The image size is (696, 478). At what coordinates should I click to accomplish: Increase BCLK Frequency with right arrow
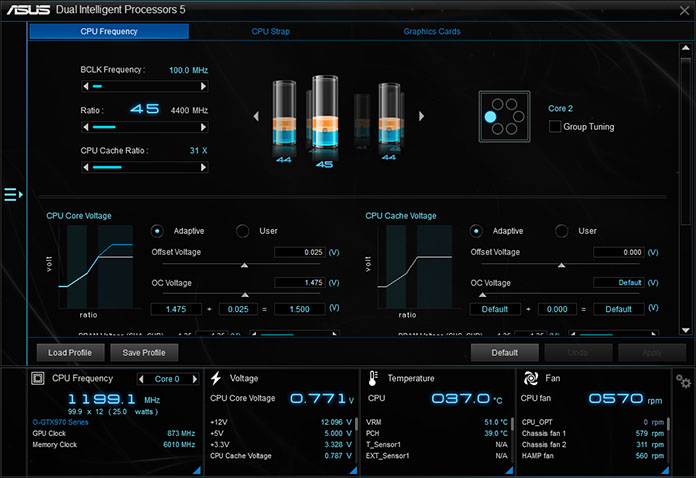coord(203,86)
